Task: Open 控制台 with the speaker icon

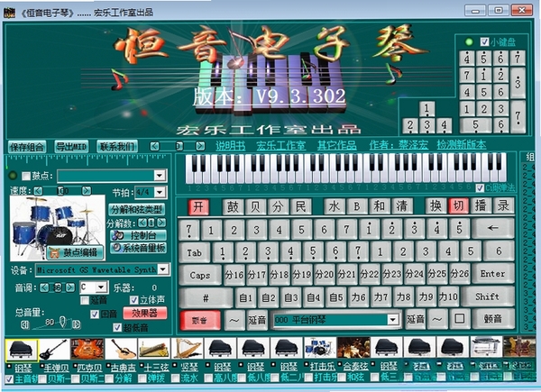Action: pos(138,235)
